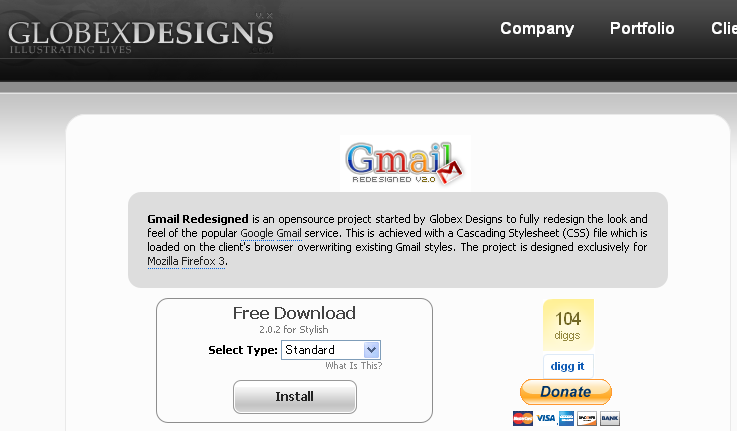This screenshot has height=431, width=737.
Task: Click the Discover payment icon
Action: click(587, 418)
